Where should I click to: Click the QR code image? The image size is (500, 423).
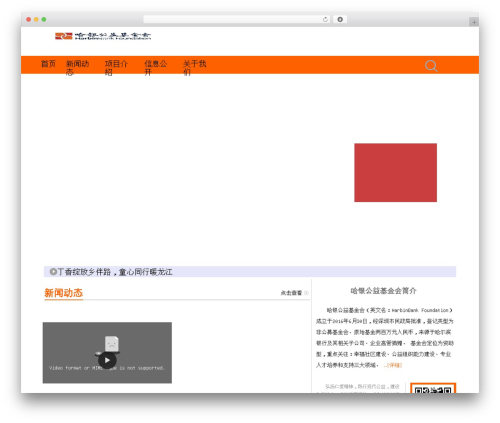coord(433,388)
